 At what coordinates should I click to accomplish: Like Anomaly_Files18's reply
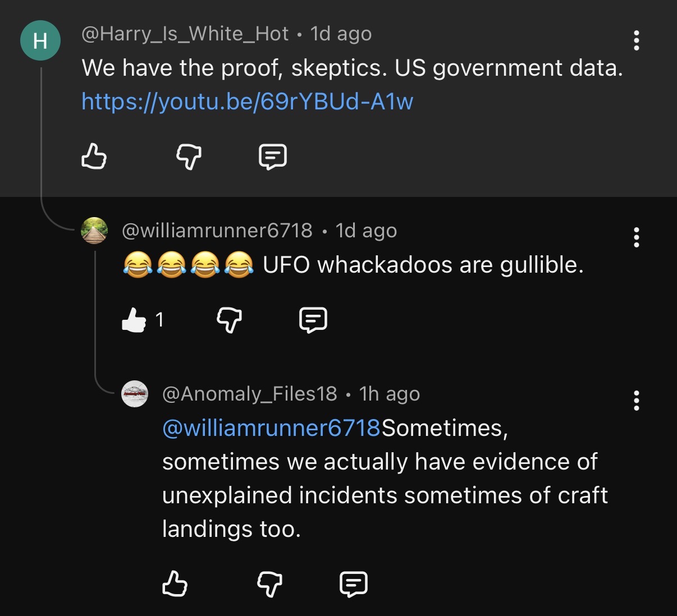pyautogui.click(x=175, y=584)
